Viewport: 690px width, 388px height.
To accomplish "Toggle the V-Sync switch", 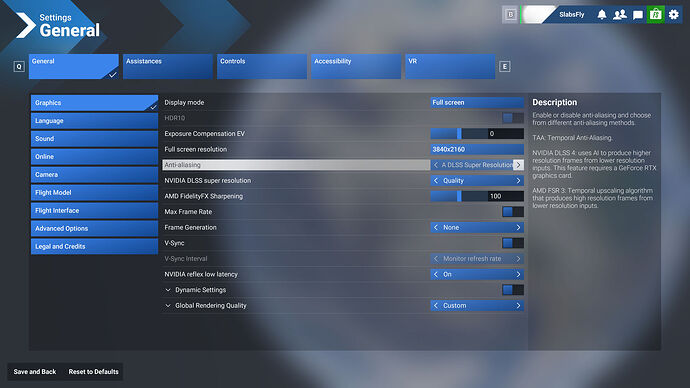I will point(513,243).
